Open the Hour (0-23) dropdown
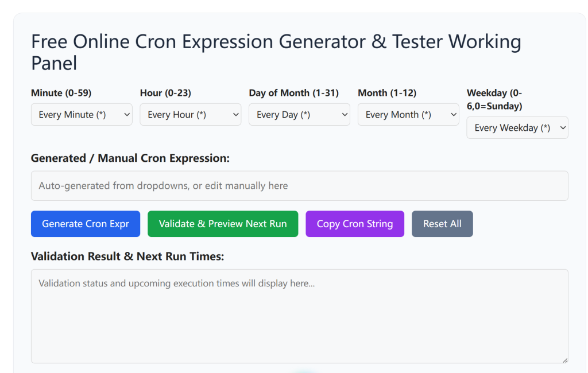Screen dimensions: 588x373 [x=191, y=115]
